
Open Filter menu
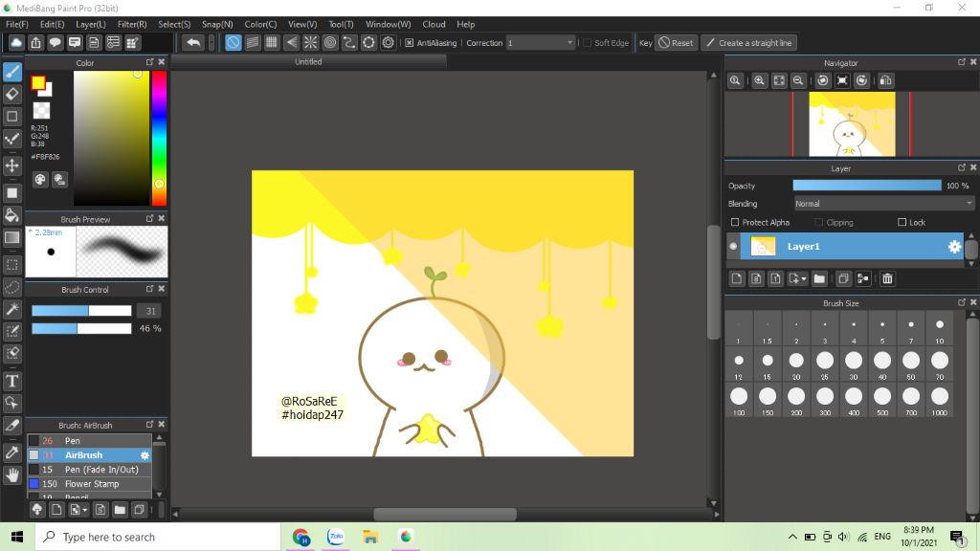[x=132, y=24]
